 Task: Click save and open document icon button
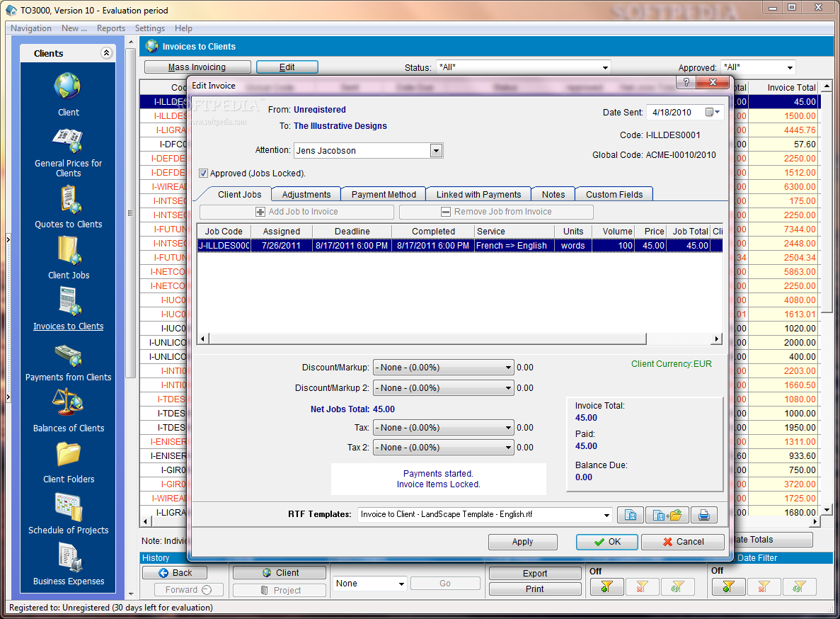pyautogui.click(x=667, y=515)
